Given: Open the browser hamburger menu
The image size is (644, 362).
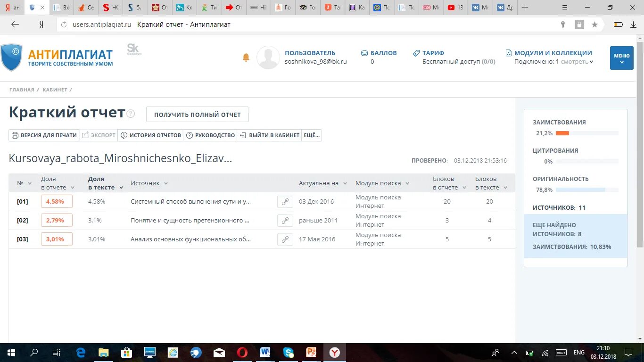Looking at the screenshot, I should [x=565, y=8].
